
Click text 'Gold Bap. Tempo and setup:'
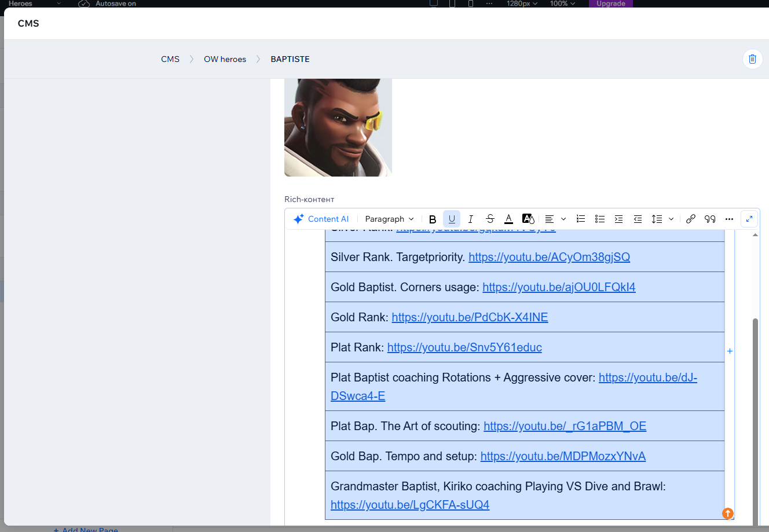click(x=404, y=456)
